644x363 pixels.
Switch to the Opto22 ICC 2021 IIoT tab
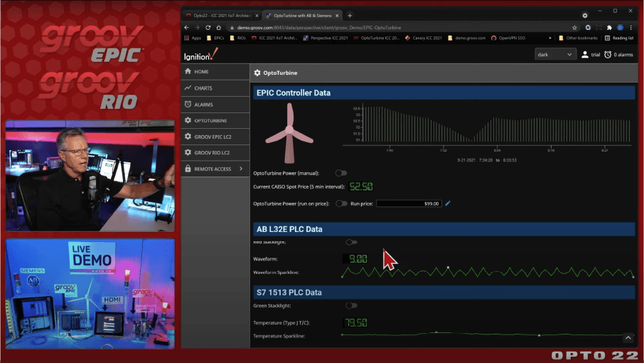222,16
